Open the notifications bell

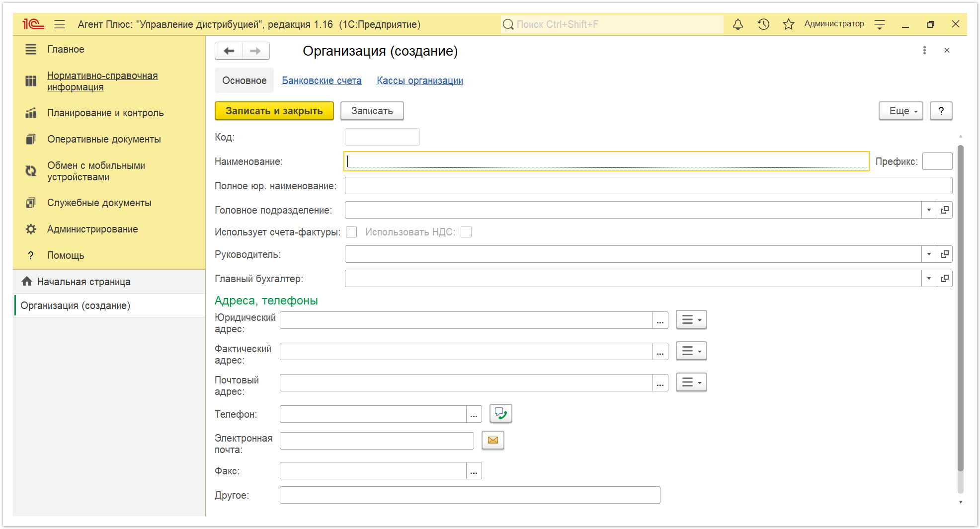[738, 24]
